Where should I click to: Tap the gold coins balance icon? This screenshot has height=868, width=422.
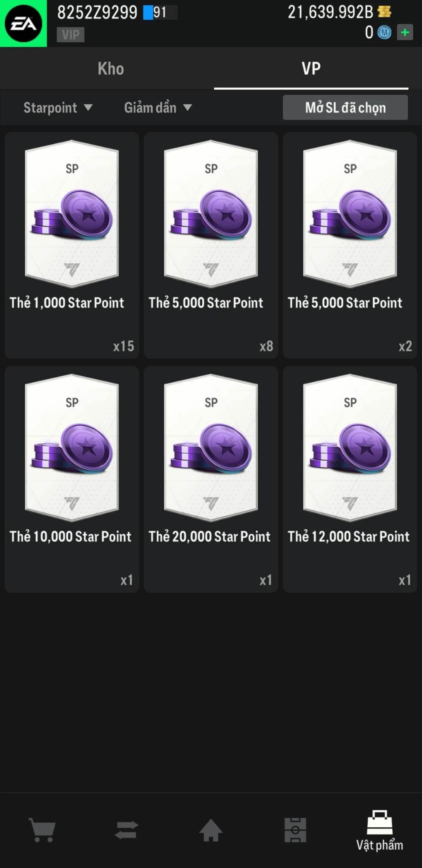(x=384, y=12)
